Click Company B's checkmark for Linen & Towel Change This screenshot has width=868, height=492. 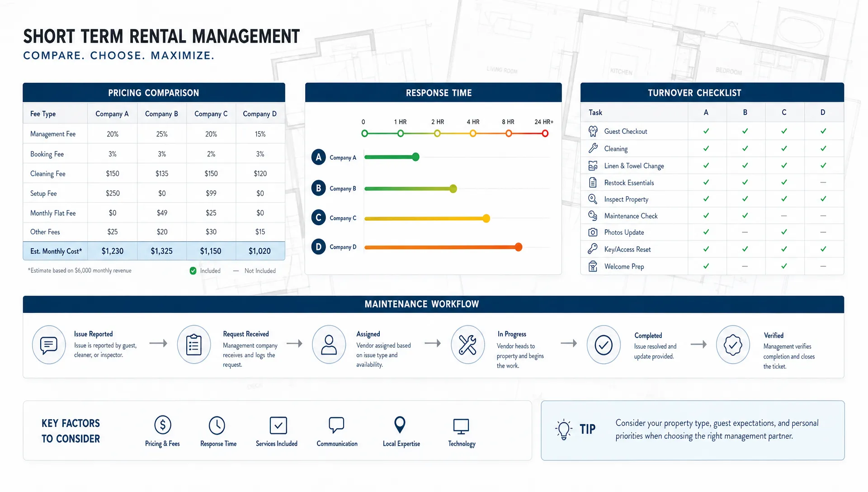pos(745,166)
